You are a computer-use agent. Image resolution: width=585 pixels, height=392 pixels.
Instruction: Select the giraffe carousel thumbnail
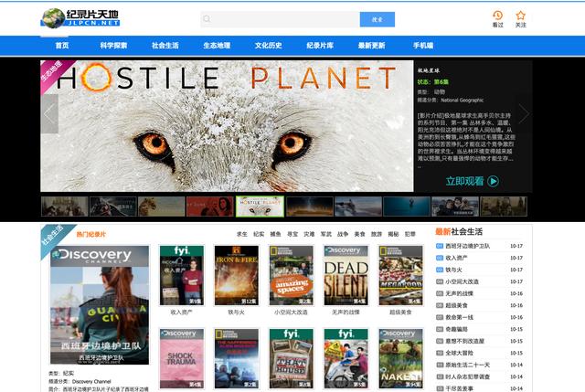[161, 207]
